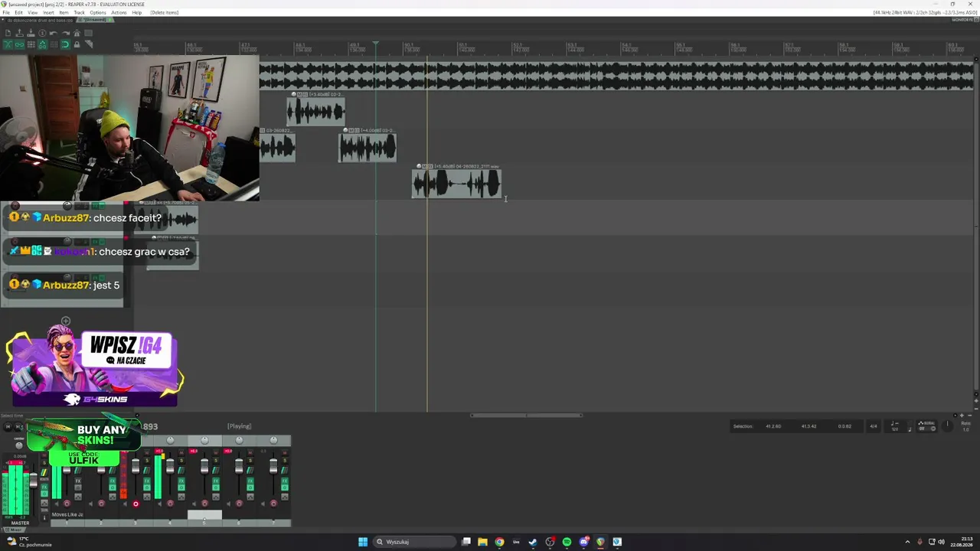Screen dimensions: 980x551
Task: Open the Project settings info icon
Action: (x=42, y=33)
